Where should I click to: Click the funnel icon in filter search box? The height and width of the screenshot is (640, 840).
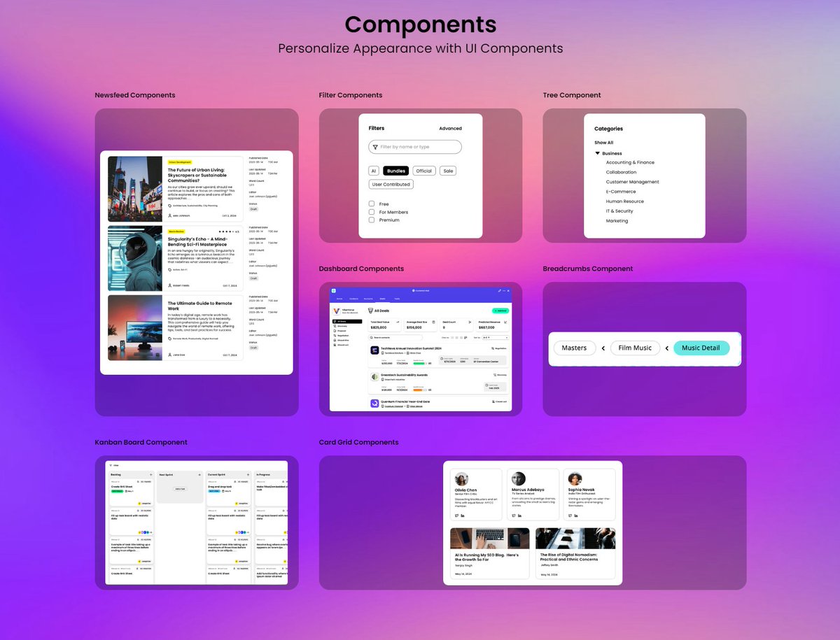pos(375,147)
